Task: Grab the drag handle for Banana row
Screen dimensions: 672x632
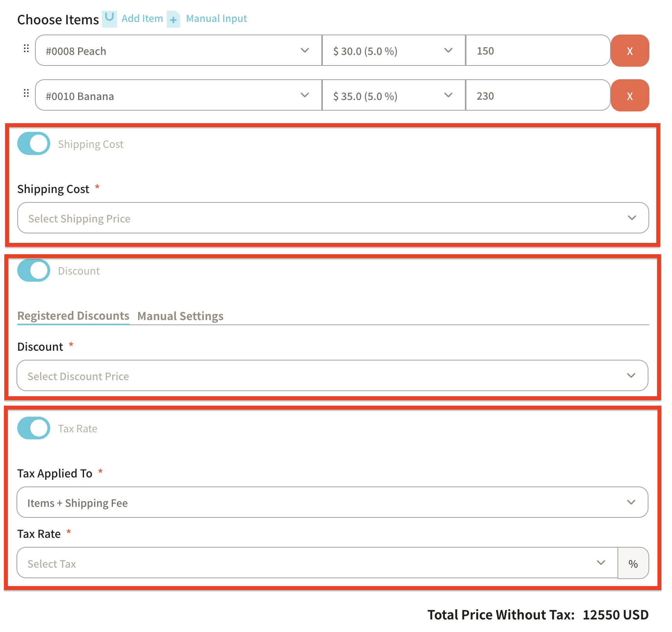Action: [26, 93]
